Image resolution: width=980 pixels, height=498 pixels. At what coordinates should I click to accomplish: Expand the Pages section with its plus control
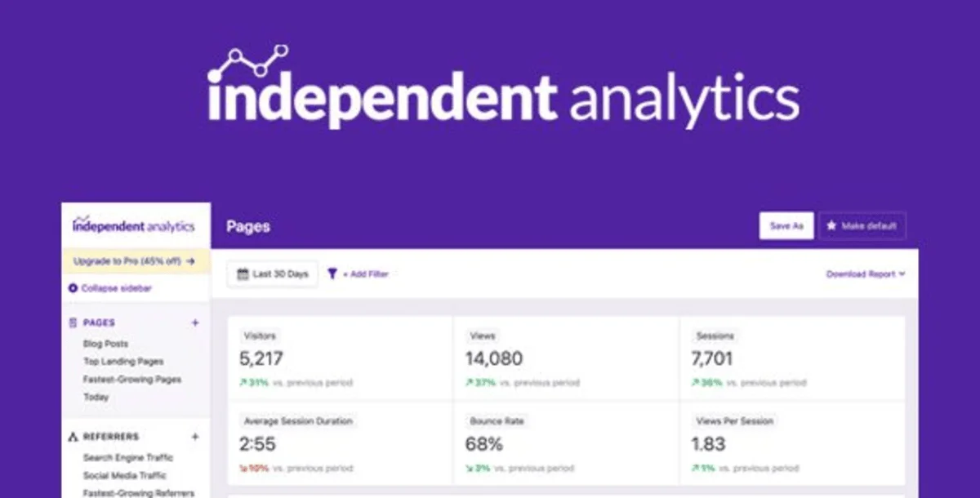[195, 322]
